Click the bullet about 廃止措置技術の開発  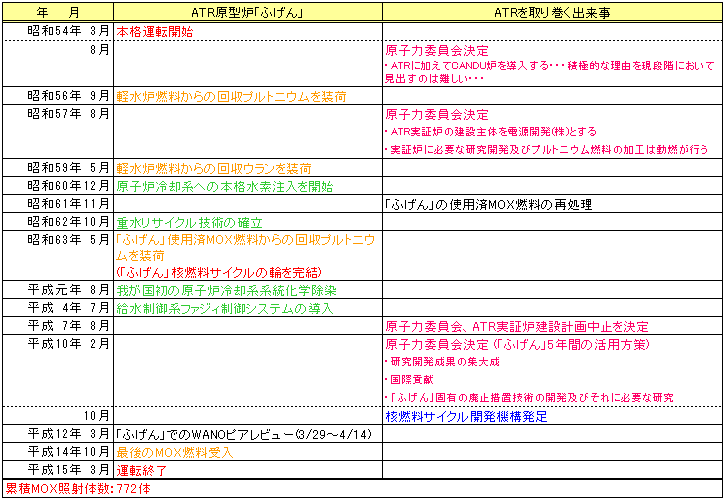click(529, 398)
